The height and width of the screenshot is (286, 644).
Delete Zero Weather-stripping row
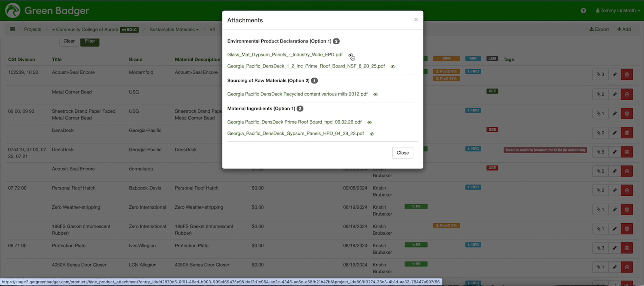tap(627, 209)
